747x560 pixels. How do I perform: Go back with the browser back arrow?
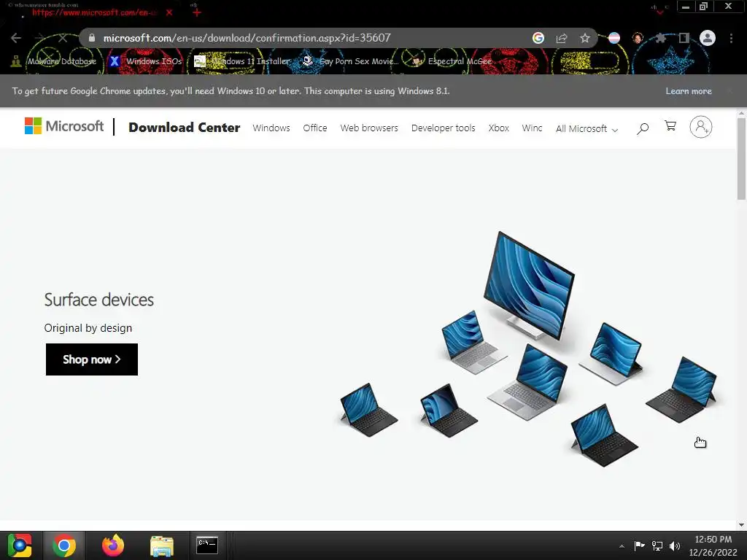(16, 38)
